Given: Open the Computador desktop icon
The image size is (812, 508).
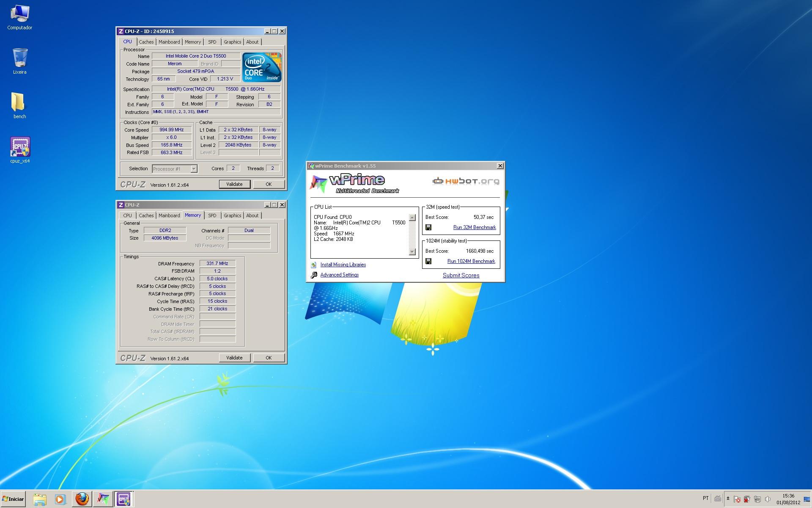Looking at the screenshot, I should [19, 17].
